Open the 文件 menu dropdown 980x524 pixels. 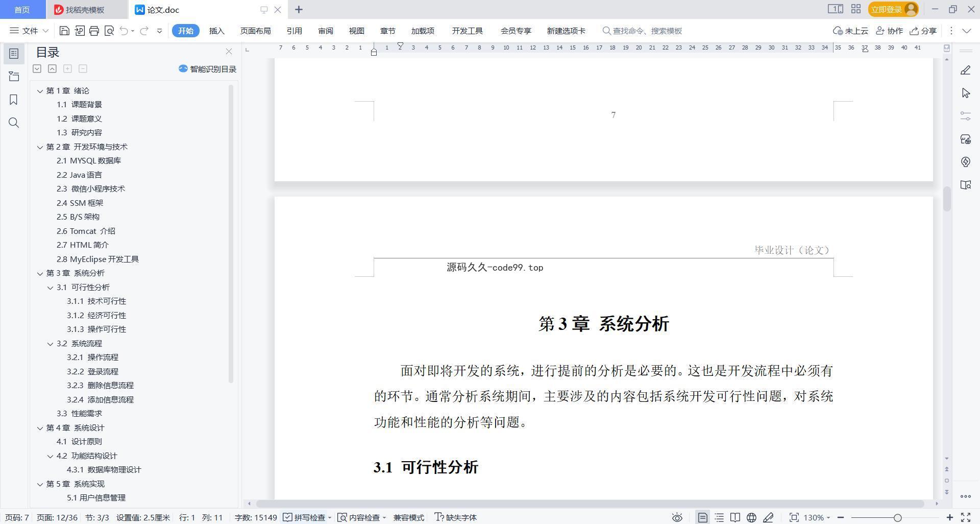[x=29, y=31]
